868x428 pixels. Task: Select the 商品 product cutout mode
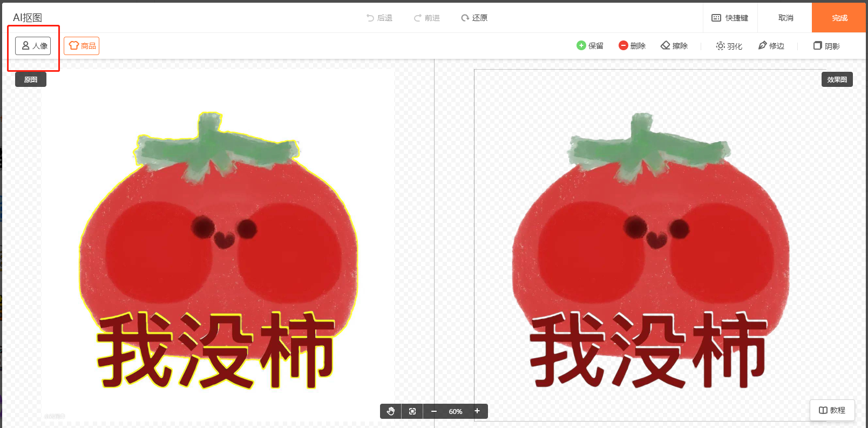click(82, 46)
